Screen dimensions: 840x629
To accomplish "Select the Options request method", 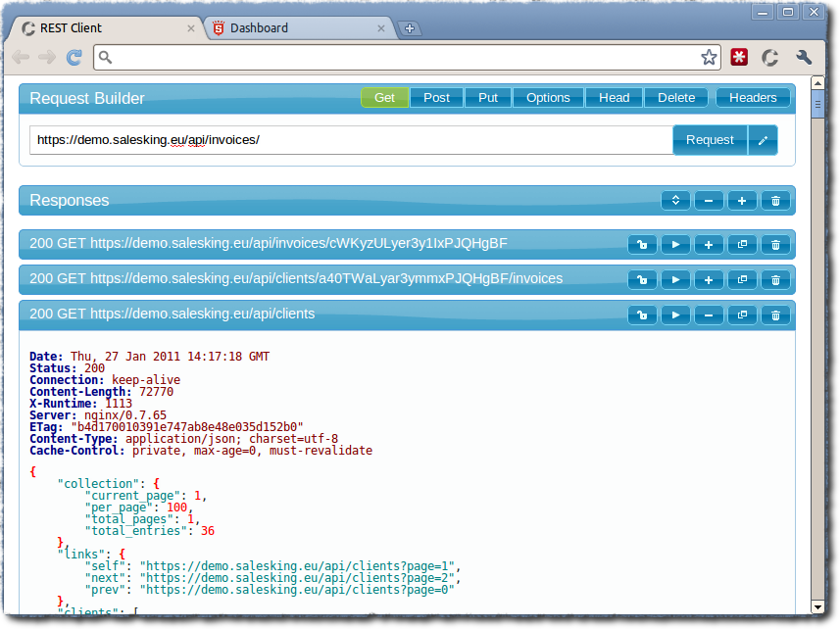I will 548,98.
